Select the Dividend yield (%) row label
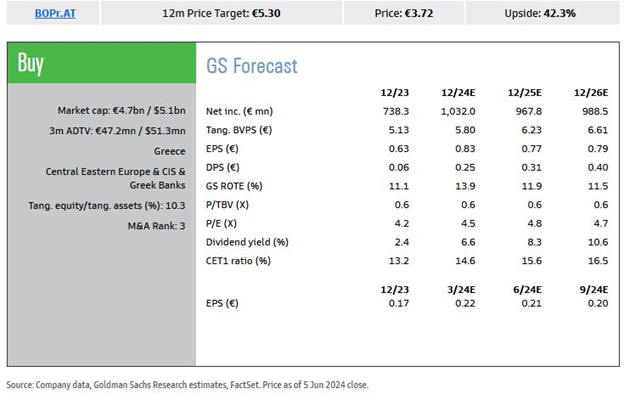The image size is (624, 400). pos(246,242)
